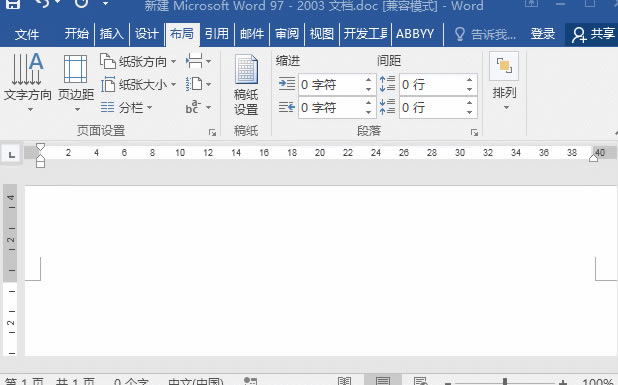The height and width of the screenshot is (385, 618).
Task: Open the 开发工具 ribbon tab
Action: pyautogui.click(x=365, y=34)
